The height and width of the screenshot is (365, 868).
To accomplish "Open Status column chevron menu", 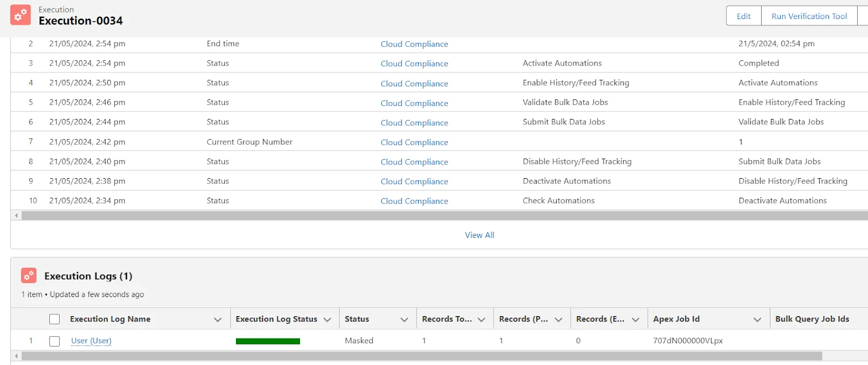I will click(404, 319).
